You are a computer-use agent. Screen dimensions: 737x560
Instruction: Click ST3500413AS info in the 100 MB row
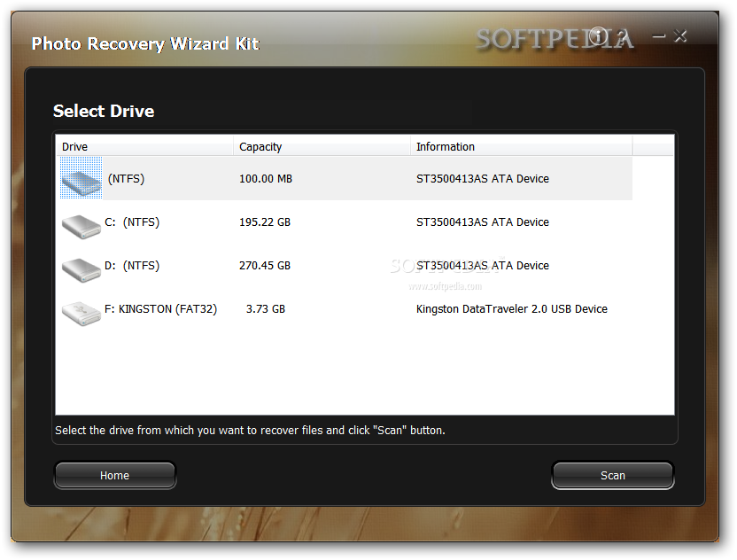[482, 179]
